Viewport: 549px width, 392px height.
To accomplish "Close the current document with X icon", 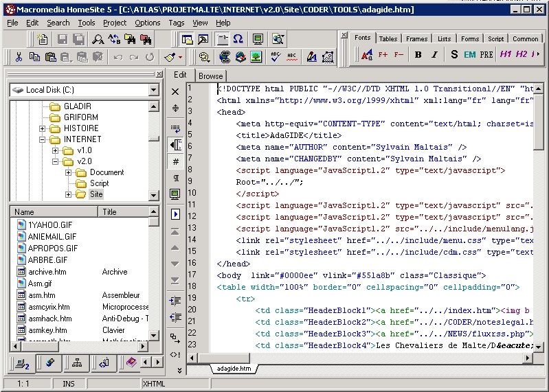I will tap(175, 91).
